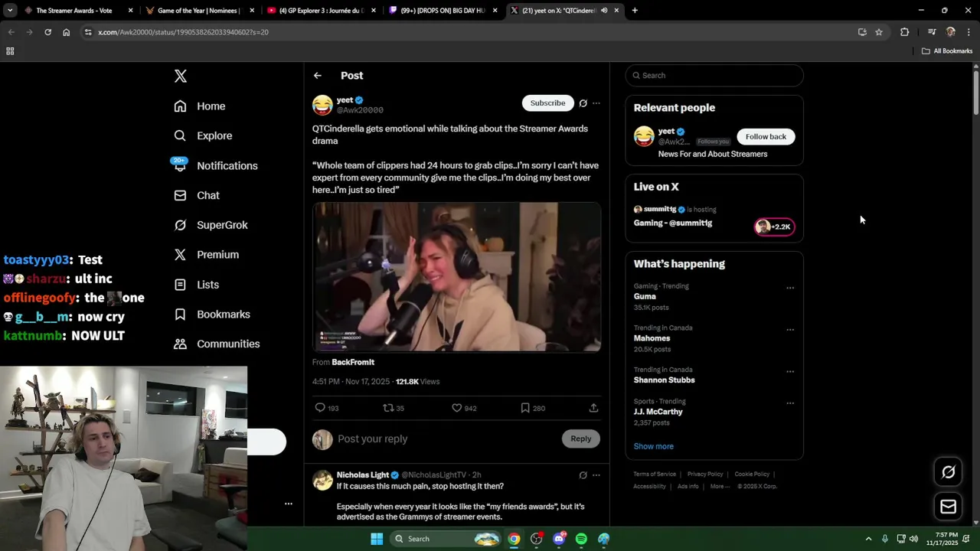The image size is (980, 551).
Task: Open the BackFromIt source link
Action: click(353, 362)
